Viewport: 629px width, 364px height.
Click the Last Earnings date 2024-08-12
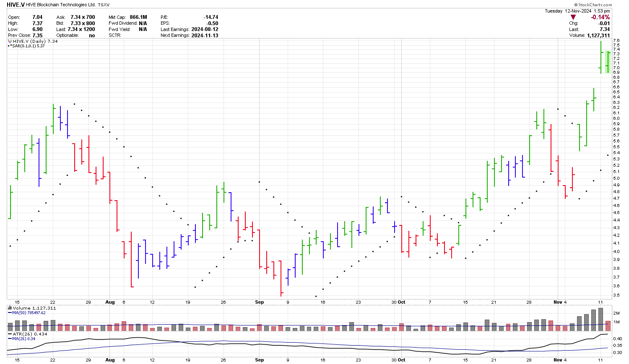(x=205, y=29)
